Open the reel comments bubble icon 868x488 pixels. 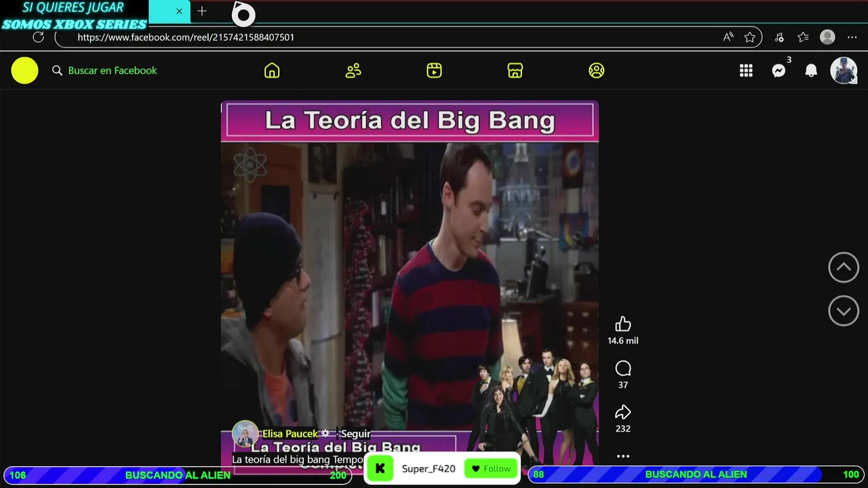click(623, 368)
